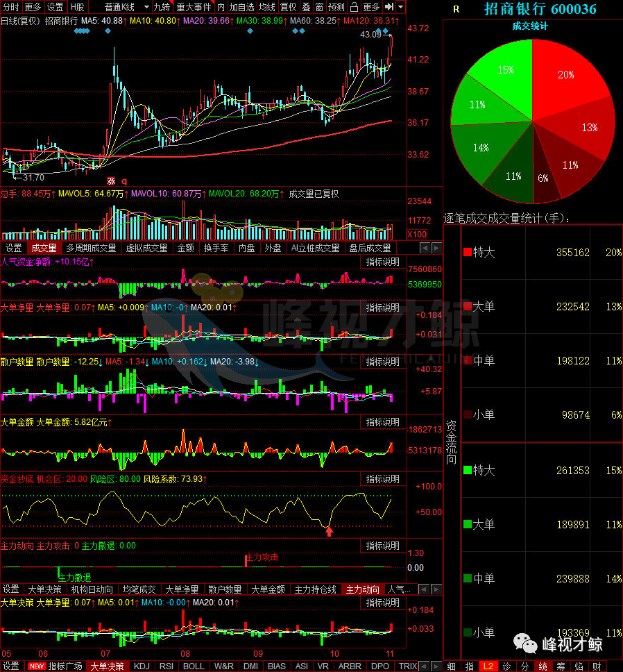623x672 pixels.
Task: Toggle 重大事件 markers on the chart
Action: [x=194, y=7]
